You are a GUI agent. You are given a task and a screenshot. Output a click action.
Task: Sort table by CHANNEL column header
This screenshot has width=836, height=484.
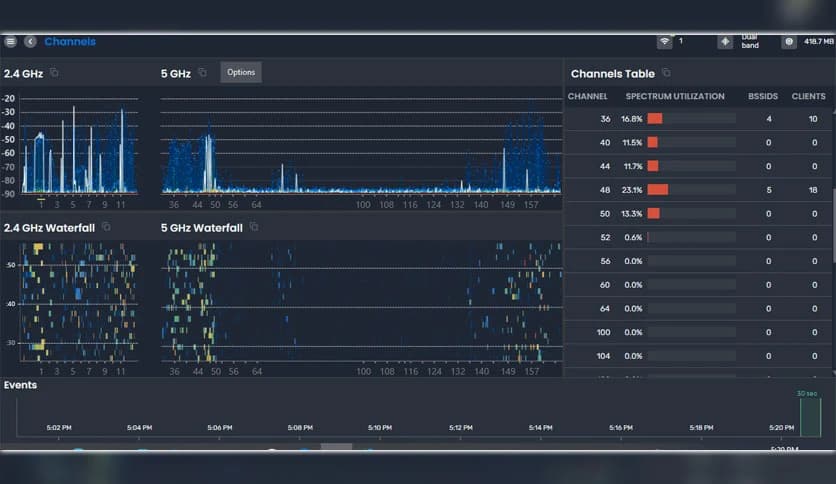click(587, 96)
